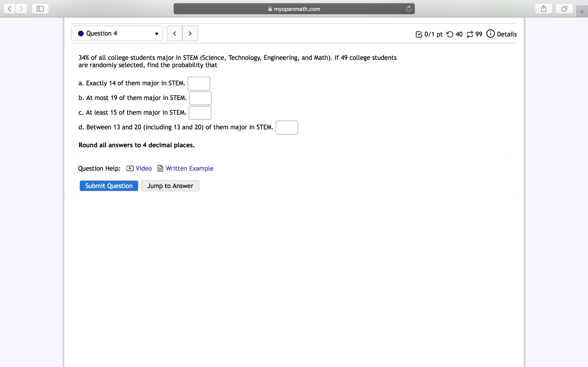588x367 pixels.
Task: Click answer box for part a
Action: (x=199, y=83)
